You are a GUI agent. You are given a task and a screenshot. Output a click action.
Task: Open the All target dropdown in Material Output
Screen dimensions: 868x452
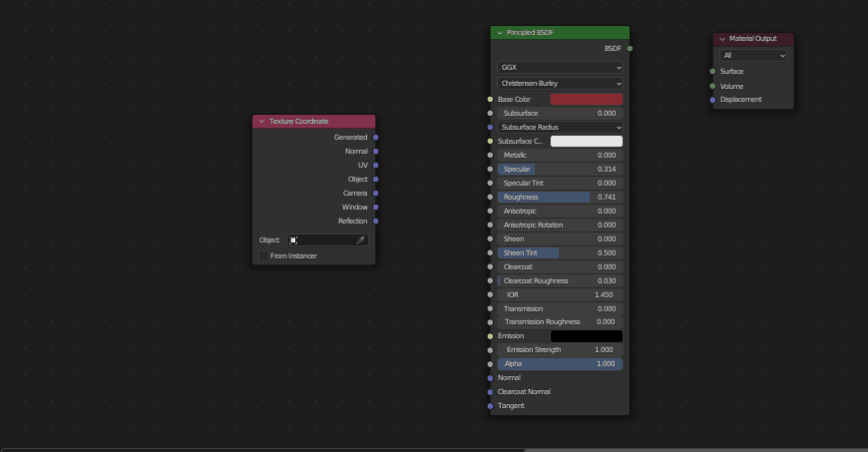(753, 56)
